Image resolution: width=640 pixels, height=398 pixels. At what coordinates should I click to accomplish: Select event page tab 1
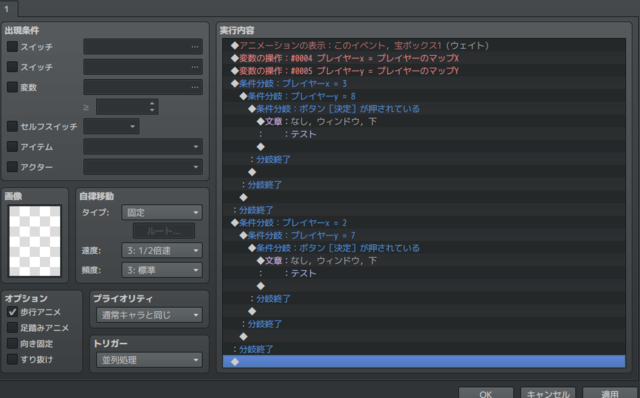pos(7,9)
